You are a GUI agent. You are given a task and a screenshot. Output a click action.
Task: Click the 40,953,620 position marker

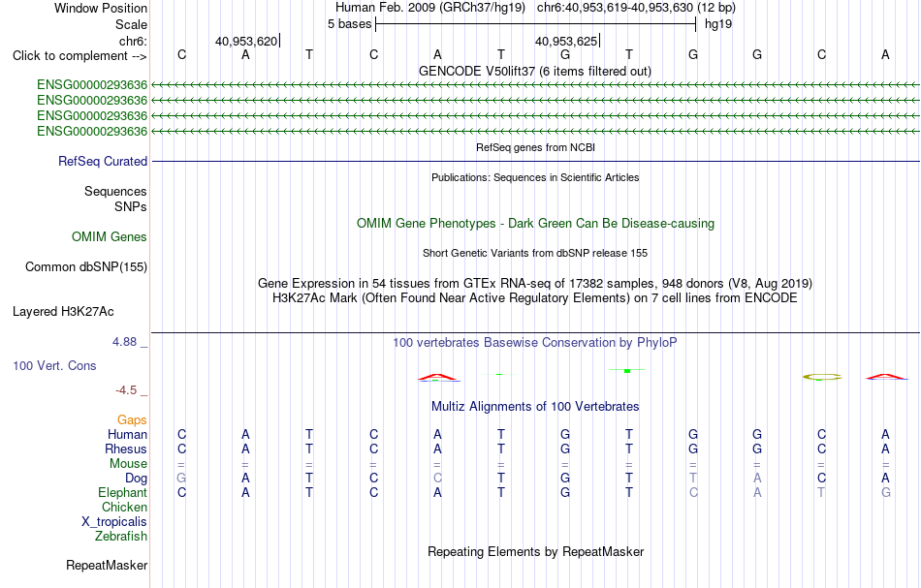pos(246,41)
